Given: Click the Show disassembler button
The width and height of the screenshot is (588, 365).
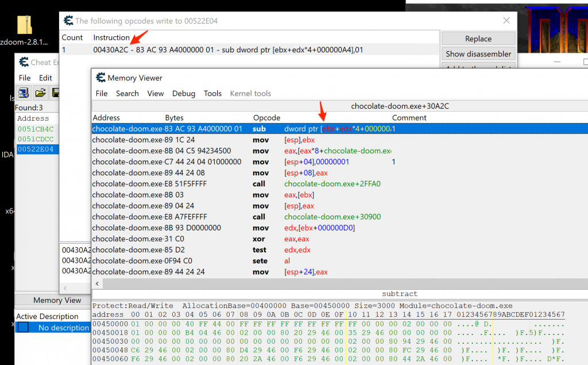Looking at the screenshot, I should coord(478,53).
